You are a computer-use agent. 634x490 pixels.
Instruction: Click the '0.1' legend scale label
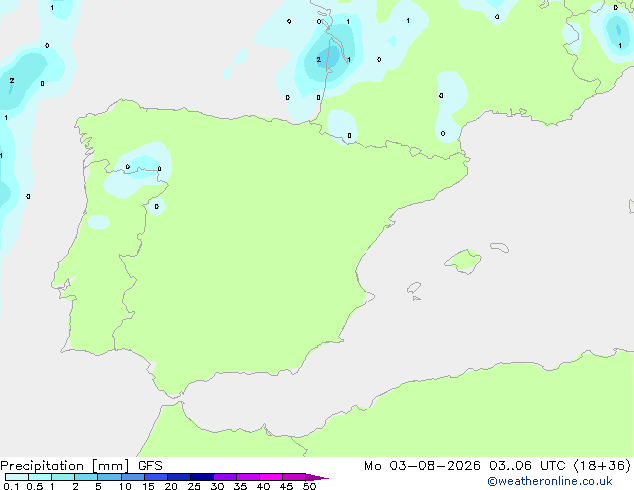[11, 486]
